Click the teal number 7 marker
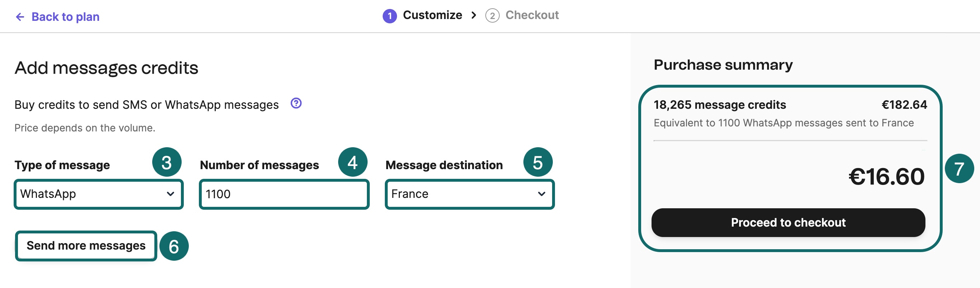Screen dimensions: 980x288 (x=959, y=168)
